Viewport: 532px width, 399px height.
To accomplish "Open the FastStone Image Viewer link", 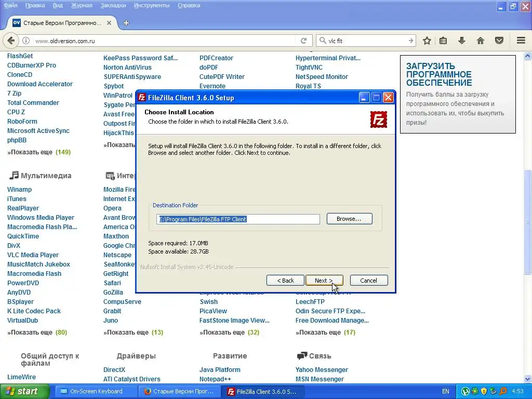I will pos(234,320).
